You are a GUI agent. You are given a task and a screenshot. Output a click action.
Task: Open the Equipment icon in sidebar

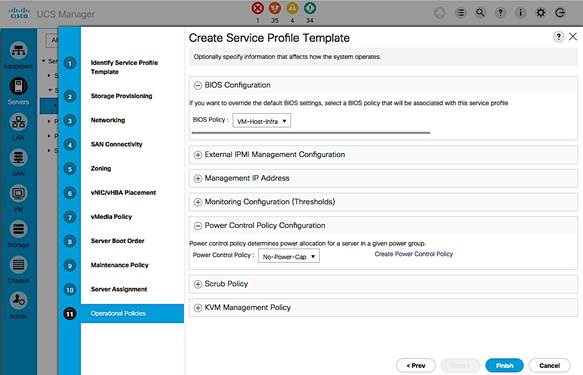tap(18, 51)
